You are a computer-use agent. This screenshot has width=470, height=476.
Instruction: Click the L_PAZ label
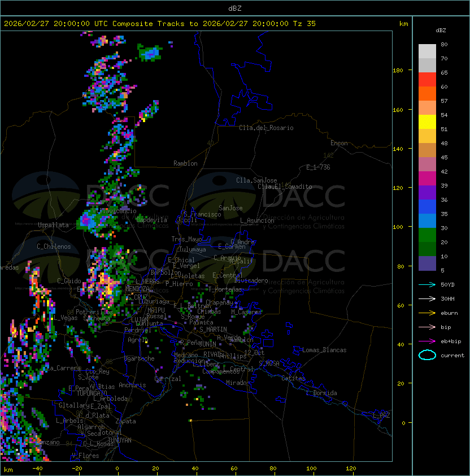click(381, 416)
